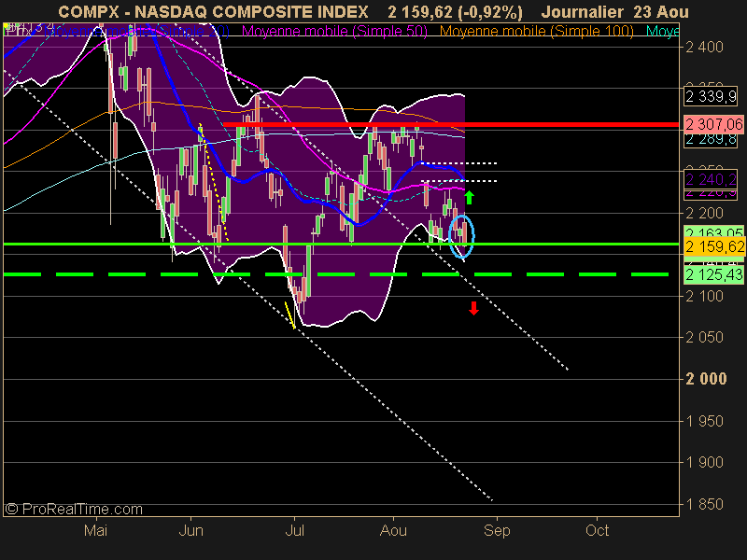Screen dimensions: 747x560
Task: Click the 2 339,9 upper band price tag
Action: [x=711, y=97]
